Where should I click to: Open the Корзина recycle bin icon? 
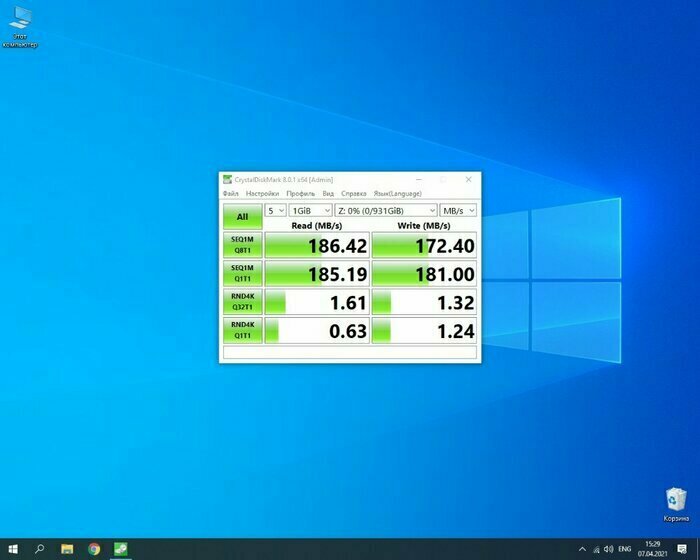(x=676, y=499)
